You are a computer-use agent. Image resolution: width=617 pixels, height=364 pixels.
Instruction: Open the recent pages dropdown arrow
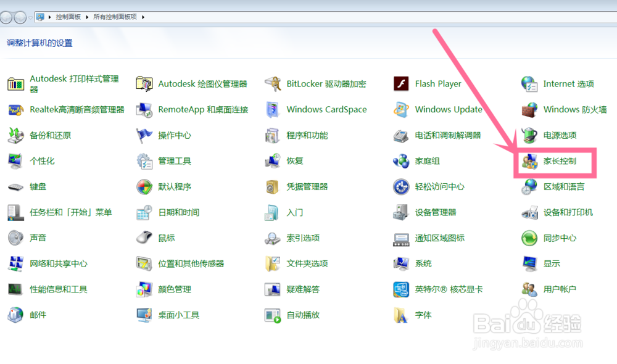coord(30,18)
